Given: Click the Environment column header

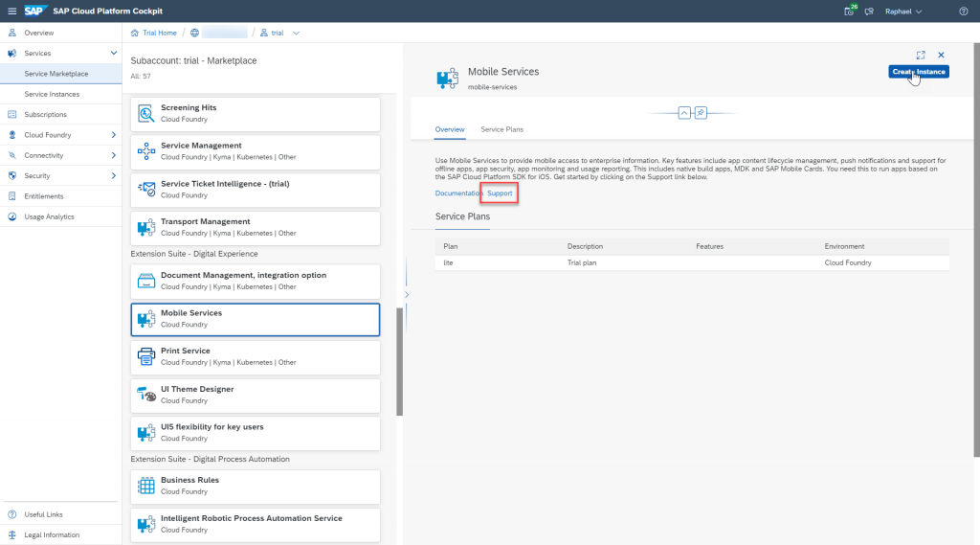Looking at the screenshot, I should [x=844, y=246].
